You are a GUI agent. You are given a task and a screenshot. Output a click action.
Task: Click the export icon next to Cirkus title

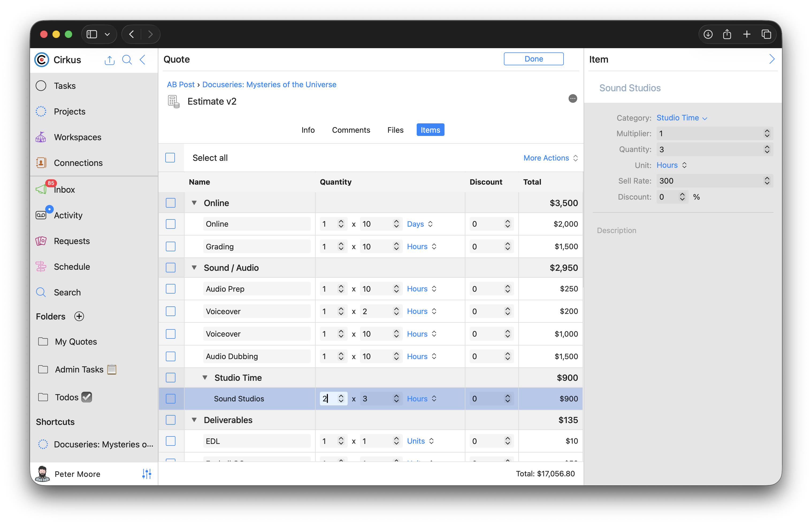[x=109, y=60]
